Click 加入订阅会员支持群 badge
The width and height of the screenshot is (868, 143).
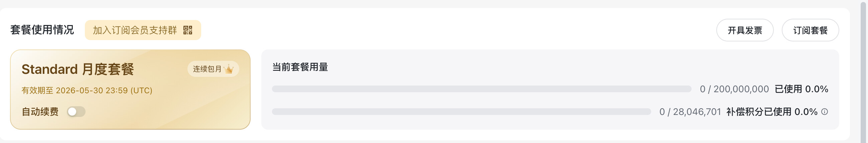(143, 30)
